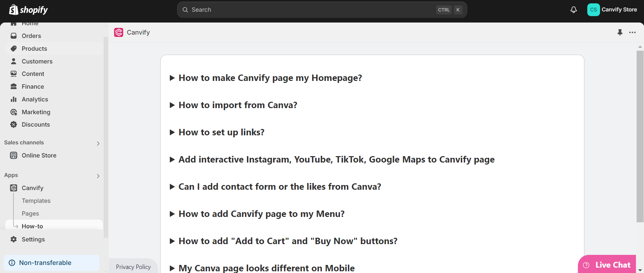Click the Non-transferable info badge
The width and height of the screenshot is (644, 273).
click(51, 263)
